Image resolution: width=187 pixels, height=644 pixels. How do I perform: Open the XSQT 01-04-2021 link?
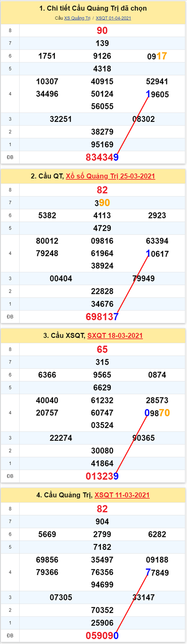pos(113,18)
